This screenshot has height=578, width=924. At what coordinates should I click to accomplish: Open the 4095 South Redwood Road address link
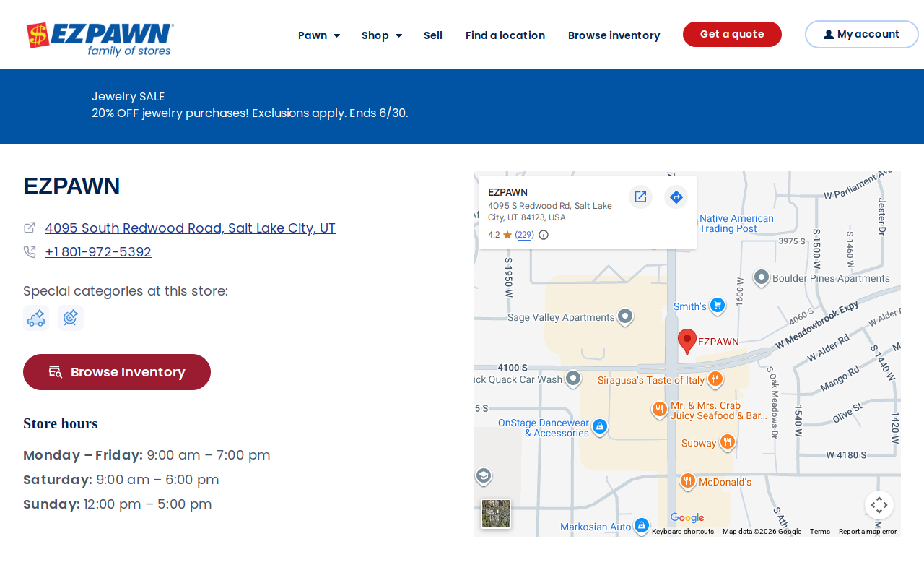click(x=190, y=228)
